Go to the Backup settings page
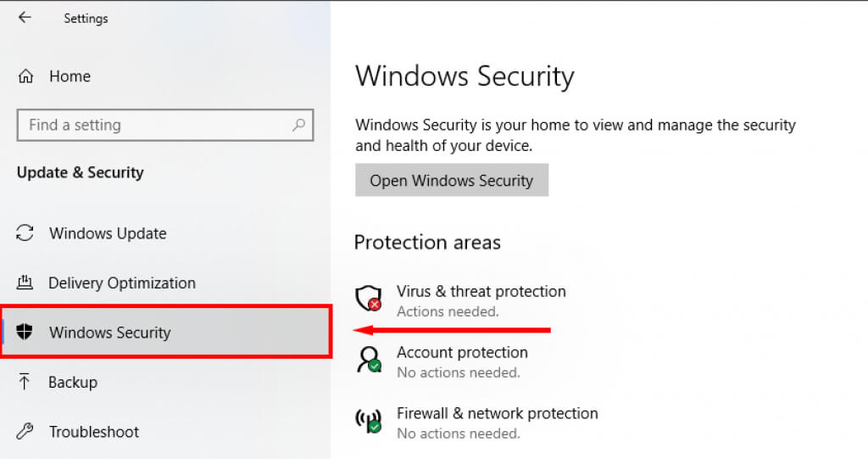 coord(73,383)
